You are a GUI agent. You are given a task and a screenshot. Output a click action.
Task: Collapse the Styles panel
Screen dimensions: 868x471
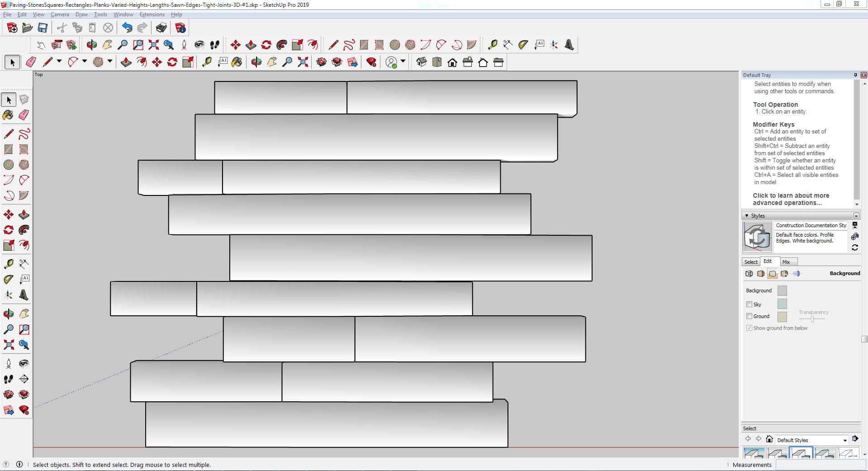(x=747, y=216)
